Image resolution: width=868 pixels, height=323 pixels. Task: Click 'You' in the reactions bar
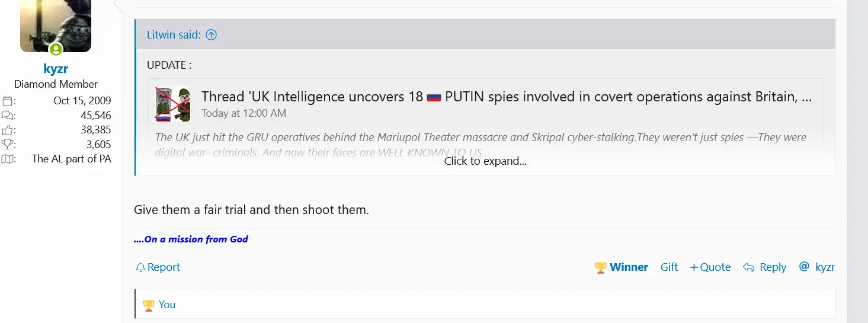pos(167,305)
